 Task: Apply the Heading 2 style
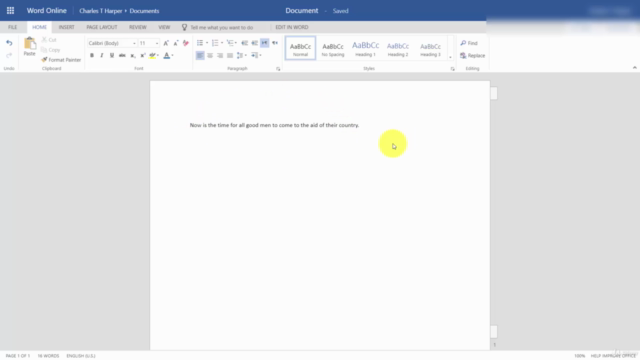(x=398, y=48)
